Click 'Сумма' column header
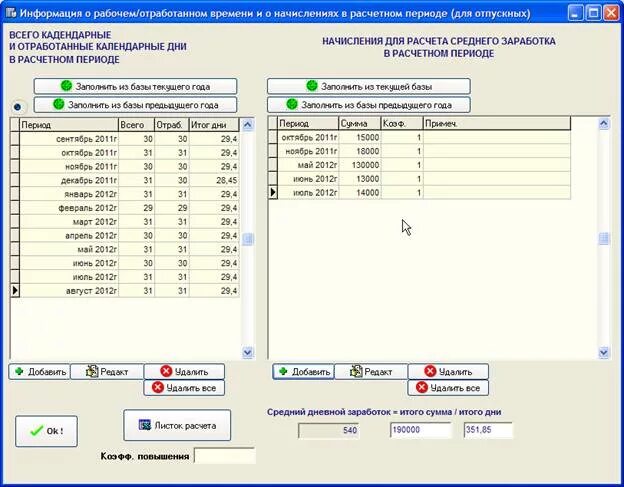This screenshot has height=487, width=624. tap(360, 124)
